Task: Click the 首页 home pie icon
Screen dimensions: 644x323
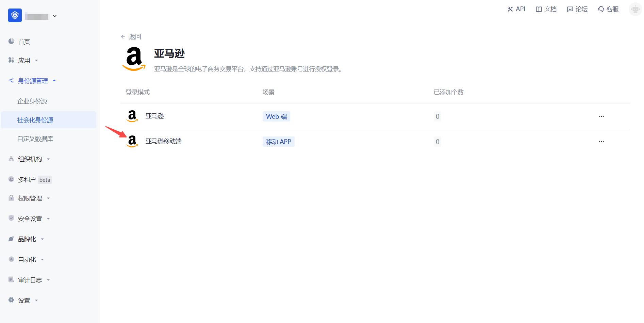Action: tap(11, 42)
